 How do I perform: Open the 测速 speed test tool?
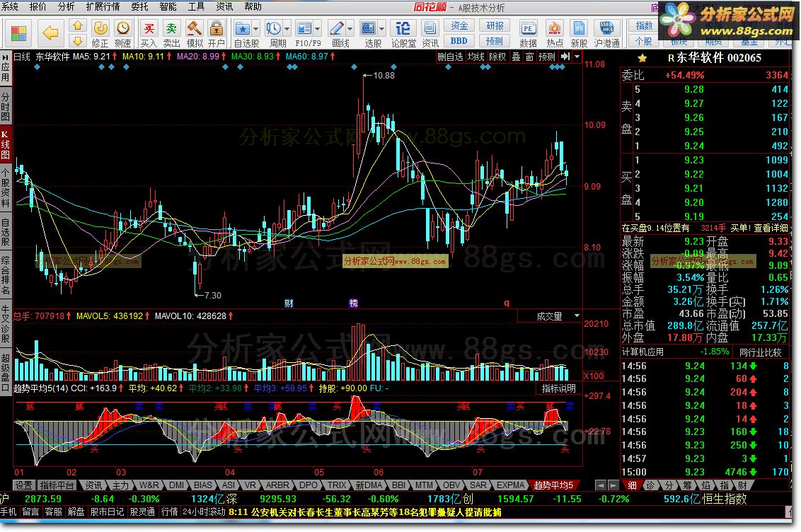tap(122, 34)
